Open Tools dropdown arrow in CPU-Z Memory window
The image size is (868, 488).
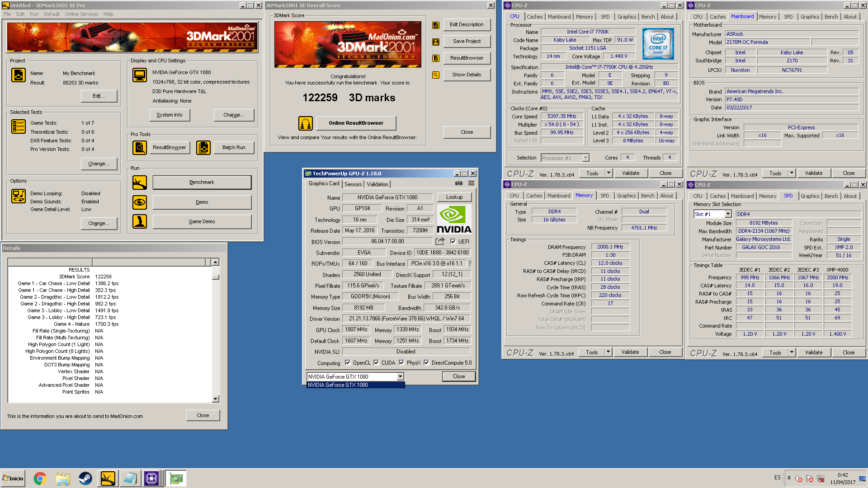(608, 352)
